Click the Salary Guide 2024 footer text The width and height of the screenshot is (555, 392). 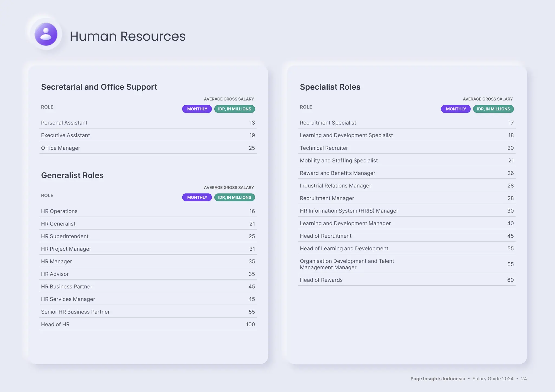(x=493, y=379)
